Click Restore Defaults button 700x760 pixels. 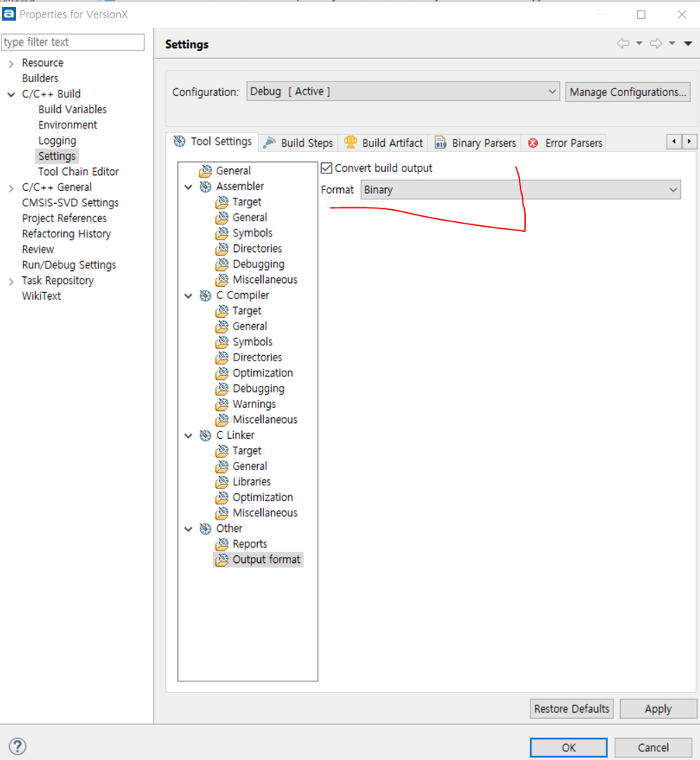pyautogui.click(x=571, y=708)
